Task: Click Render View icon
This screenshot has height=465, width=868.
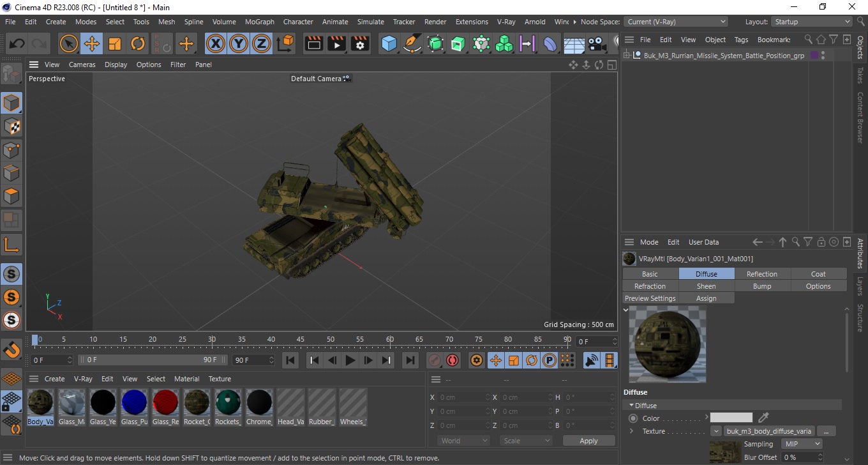Action: click(x=314, y=44)
